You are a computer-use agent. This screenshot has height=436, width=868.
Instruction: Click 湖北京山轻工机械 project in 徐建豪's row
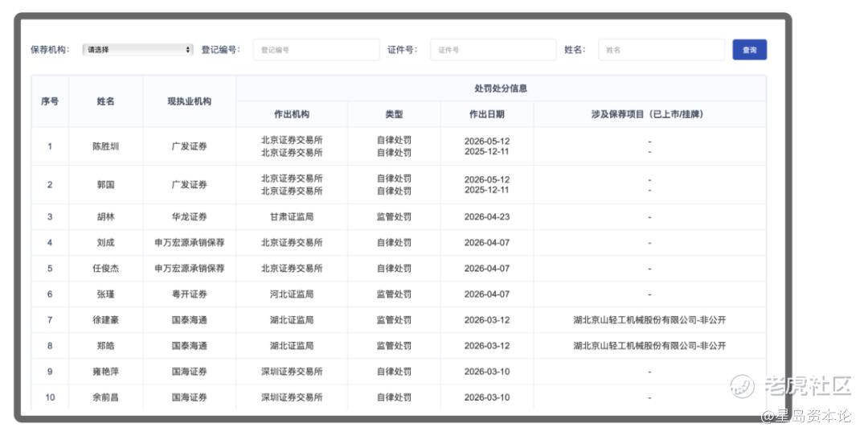[650, 319]
